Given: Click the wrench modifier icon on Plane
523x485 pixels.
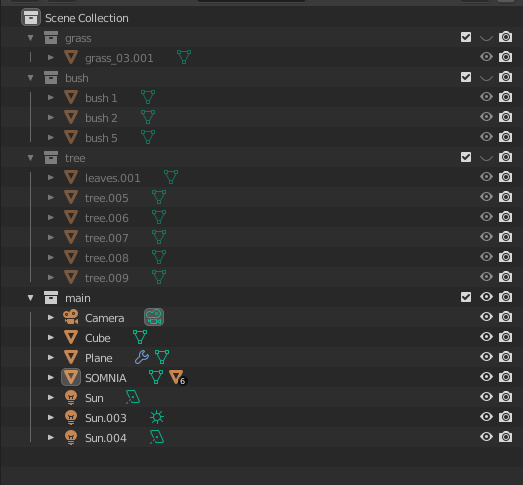Looking at the screenshot, I should pyautogui.click(x=142, y=357).
